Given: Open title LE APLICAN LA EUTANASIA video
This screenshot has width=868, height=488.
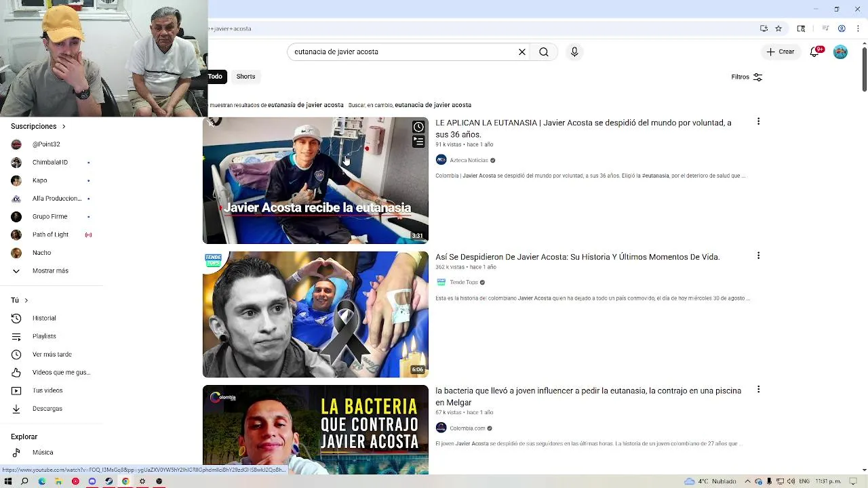Looking at the screenshot, I should coord(583,129).
